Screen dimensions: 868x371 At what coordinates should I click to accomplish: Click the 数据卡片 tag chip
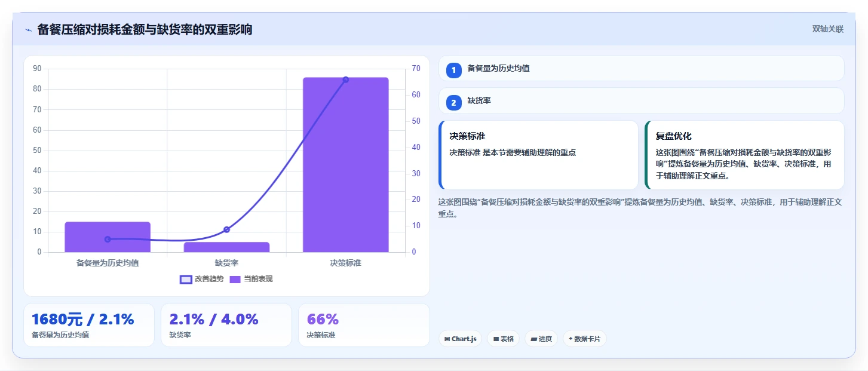tap(585, 339)
